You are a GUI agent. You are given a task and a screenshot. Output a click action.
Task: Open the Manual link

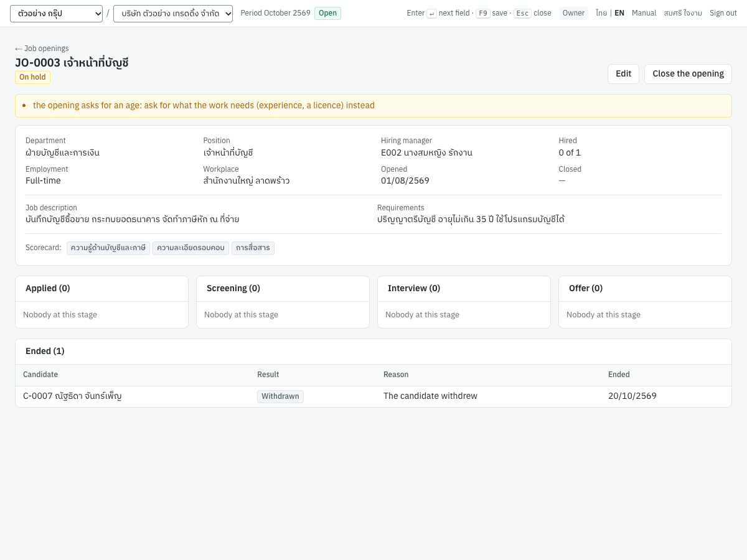point(644,13)
